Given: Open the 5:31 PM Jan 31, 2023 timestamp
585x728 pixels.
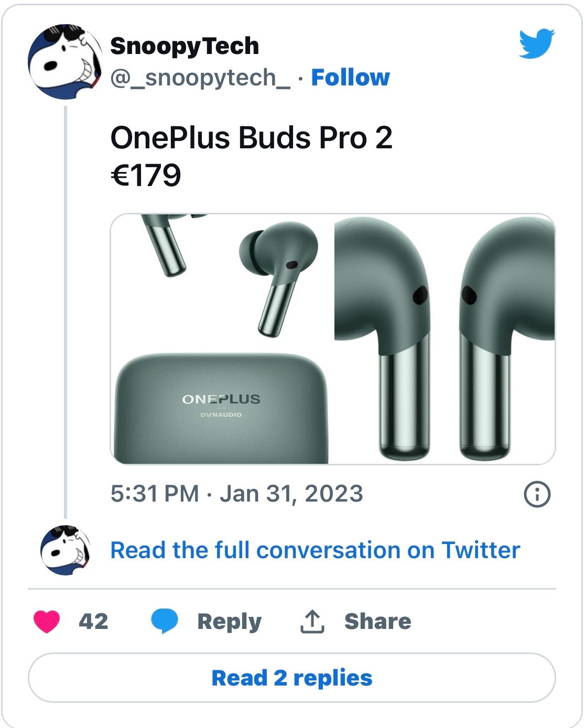Looking at the screenshot, I should [x=237, y=494].
